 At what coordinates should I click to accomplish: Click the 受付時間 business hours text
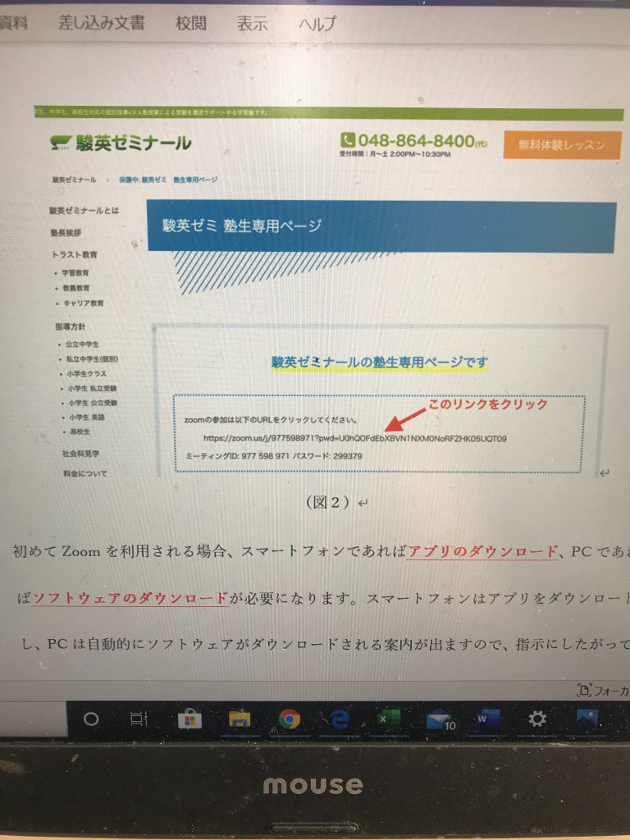click(395, 154)
